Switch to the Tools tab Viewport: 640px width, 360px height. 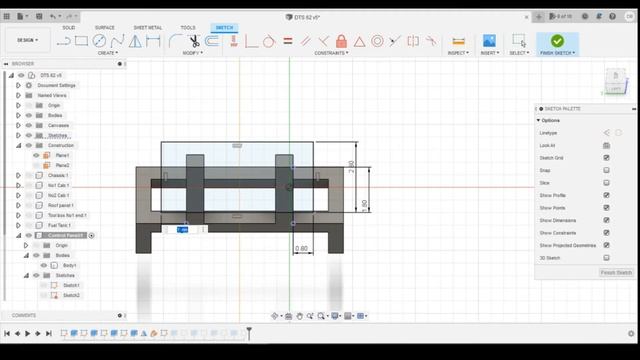click(x=188, y=27)
